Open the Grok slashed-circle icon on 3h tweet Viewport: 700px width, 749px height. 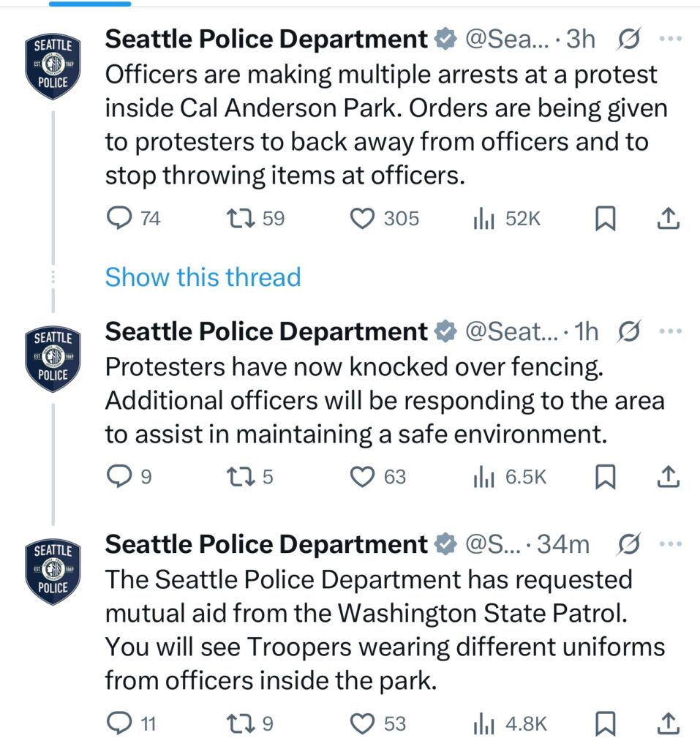coord(628,39)
